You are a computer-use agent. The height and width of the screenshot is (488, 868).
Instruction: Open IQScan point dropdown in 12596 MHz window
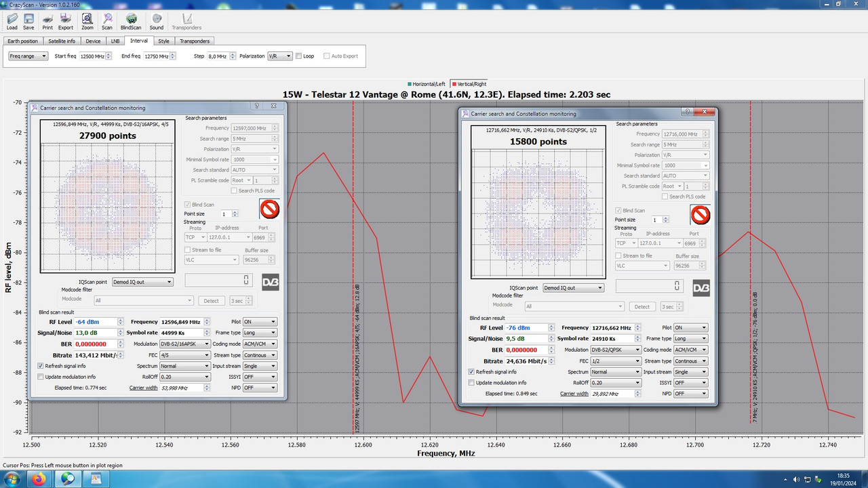click(x=142, y=281)
